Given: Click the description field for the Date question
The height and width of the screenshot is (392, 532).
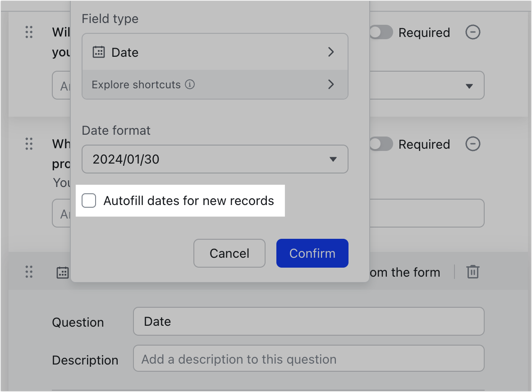Looking at the screenshot, I should [308, 359].
